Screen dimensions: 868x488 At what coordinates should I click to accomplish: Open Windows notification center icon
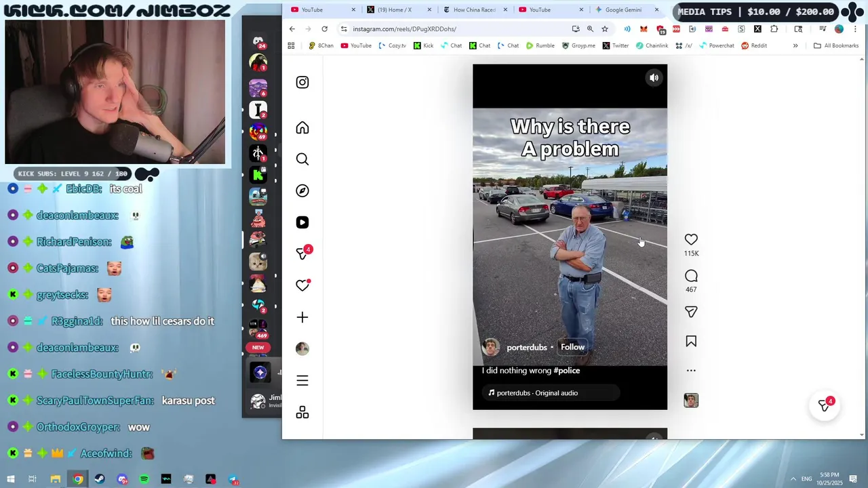coord(853,479)
